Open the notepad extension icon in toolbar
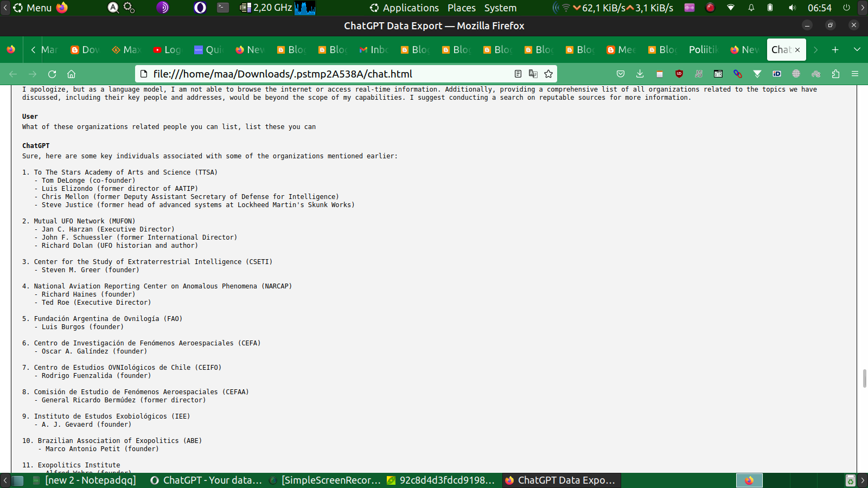The image size is (868, 488). tap(660, 74)
